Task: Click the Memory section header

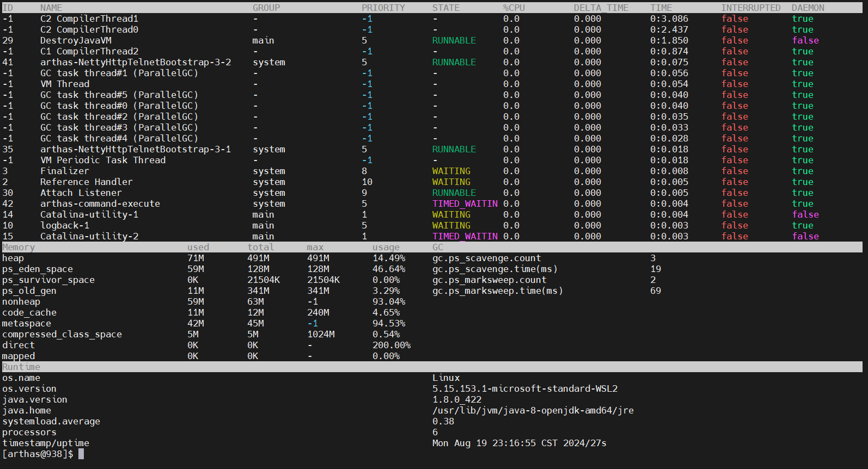Action: (19, 248)
